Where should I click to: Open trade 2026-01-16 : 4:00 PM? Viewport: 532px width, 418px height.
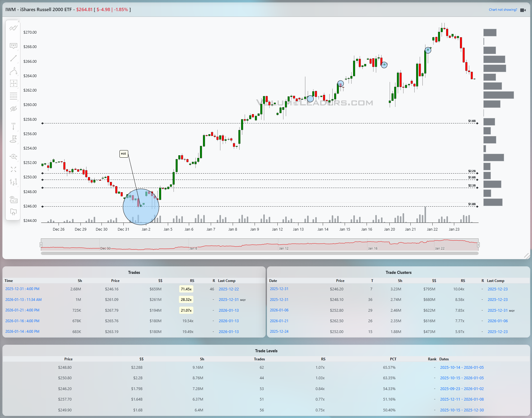click(22, 321)
